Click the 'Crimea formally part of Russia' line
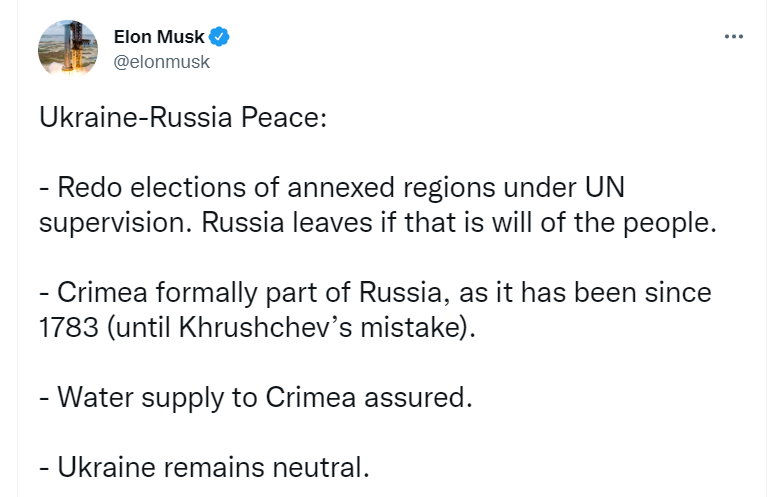 click(x=375, y=293)
